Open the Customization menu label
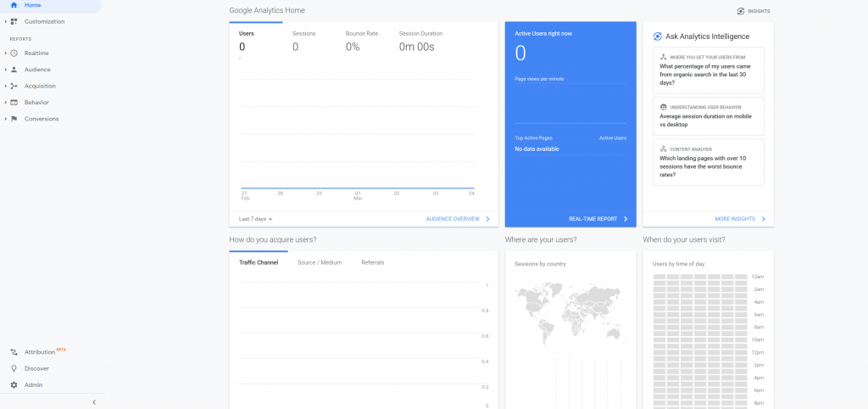The width and height of the screenshot is (868, 409). click(44, 21)
